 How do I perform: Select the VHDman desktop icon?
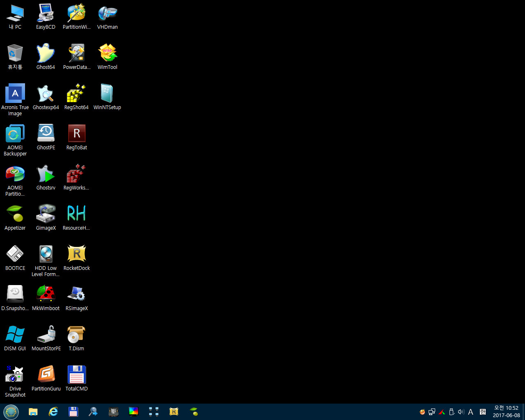click(107, 17)
